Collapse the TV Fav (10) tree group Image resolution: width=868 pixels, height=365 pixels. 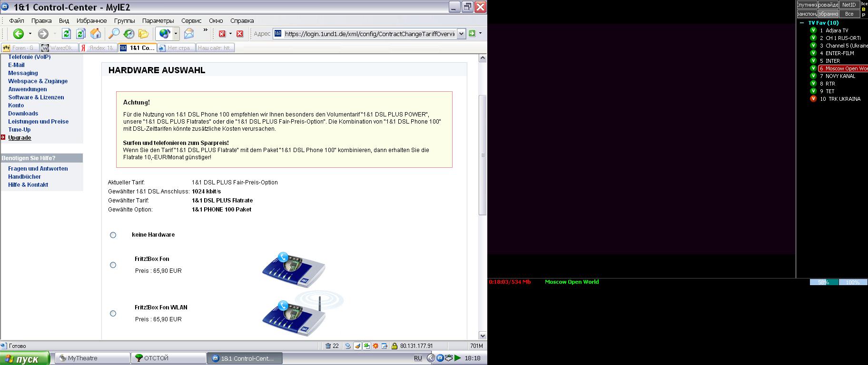point(802,23)
